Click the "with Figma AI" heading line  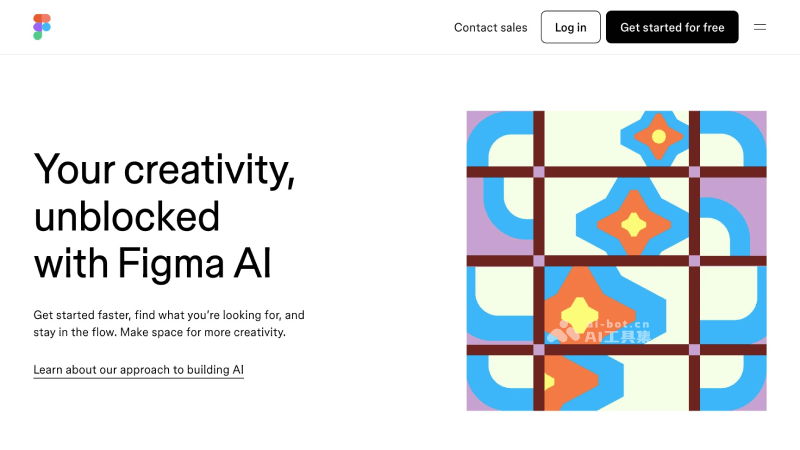point(153,263)
